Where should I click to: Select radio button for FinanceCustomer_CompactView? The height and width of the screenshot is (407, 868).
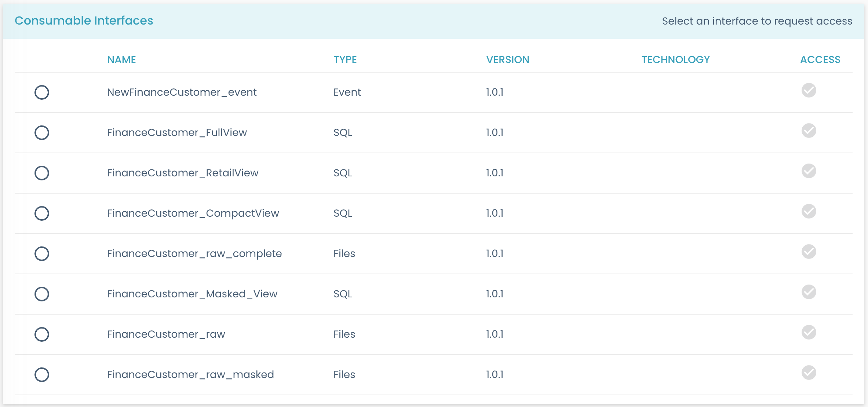[x=42, y=213]
